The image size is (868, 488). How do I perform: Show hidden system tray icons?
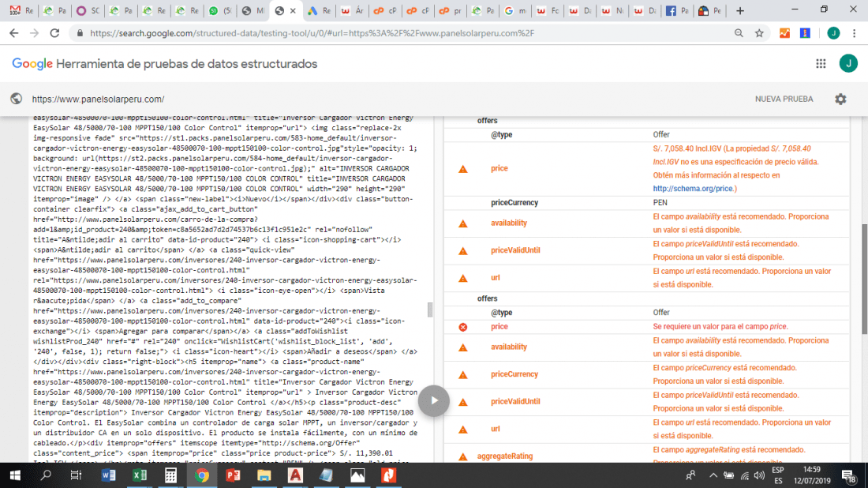713,475
